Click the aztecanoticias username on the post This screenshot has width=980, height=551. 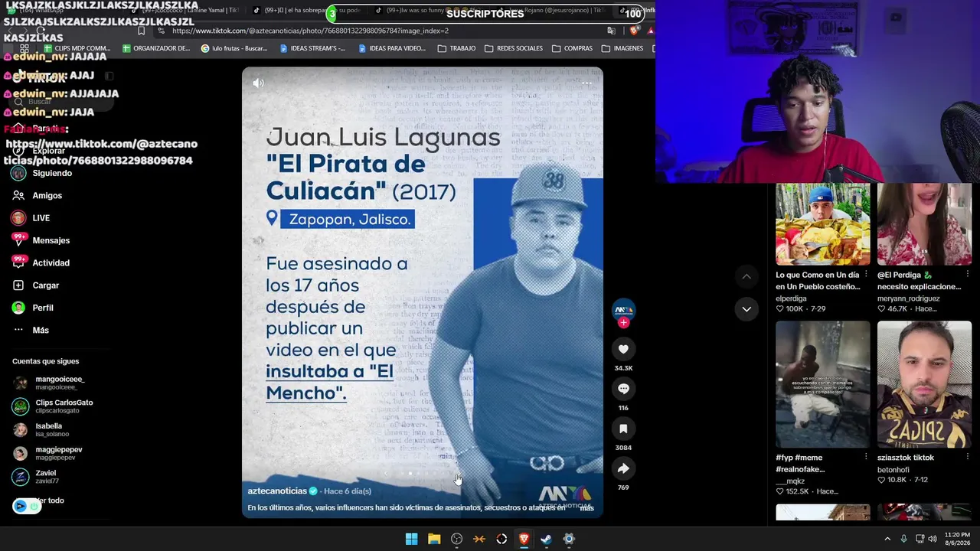[x=277, y=491]
